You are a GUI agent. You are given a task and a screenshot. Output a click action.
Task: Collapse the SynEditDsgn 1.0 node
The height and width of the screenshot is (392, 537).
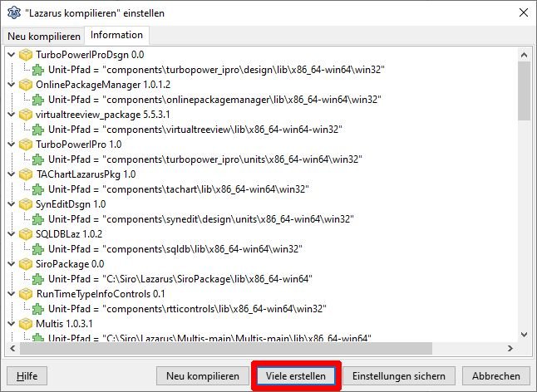tap(12, 203)
